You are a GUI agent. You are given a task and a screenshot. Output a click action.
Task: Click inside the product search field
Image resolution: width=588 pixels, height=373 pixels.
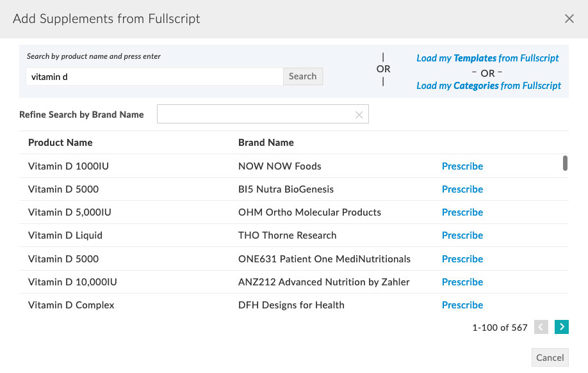[154, 75]
